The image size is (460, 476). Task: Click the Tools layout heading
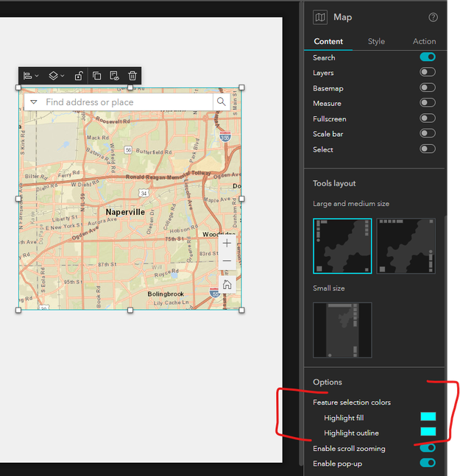click(334, 183)
